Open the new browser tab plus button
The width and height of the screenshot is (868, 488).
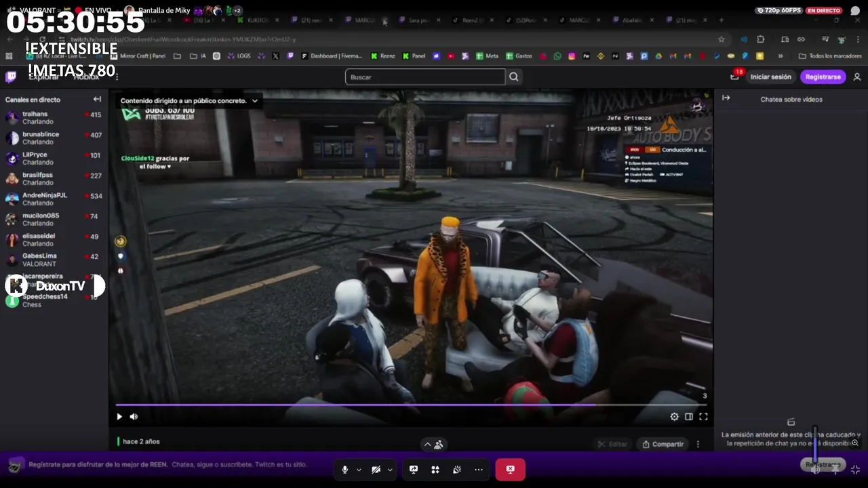pyautogui.click(x=721, y=20)
